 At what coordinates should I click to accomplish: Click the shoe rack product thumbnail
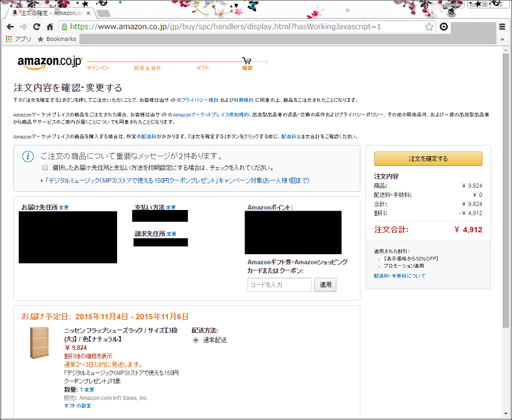pyautogui.click(x=40, y=343)
